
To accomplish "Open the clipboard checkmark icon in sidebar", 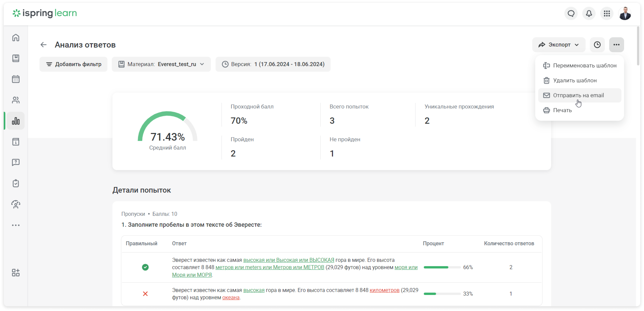I will [x=16, y=184].
